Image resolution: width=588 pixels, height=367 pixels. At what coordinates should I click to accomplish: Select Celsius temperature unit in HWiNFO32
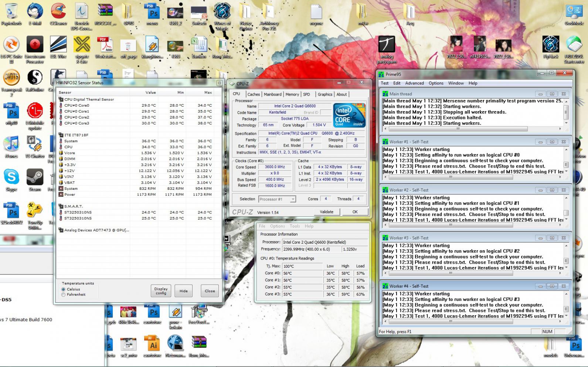[64, 289]
